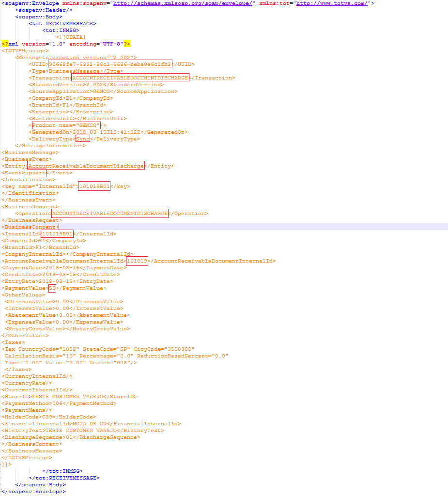
Task: Click the AbatementValue 0.00 line
Action: point(67,315)
